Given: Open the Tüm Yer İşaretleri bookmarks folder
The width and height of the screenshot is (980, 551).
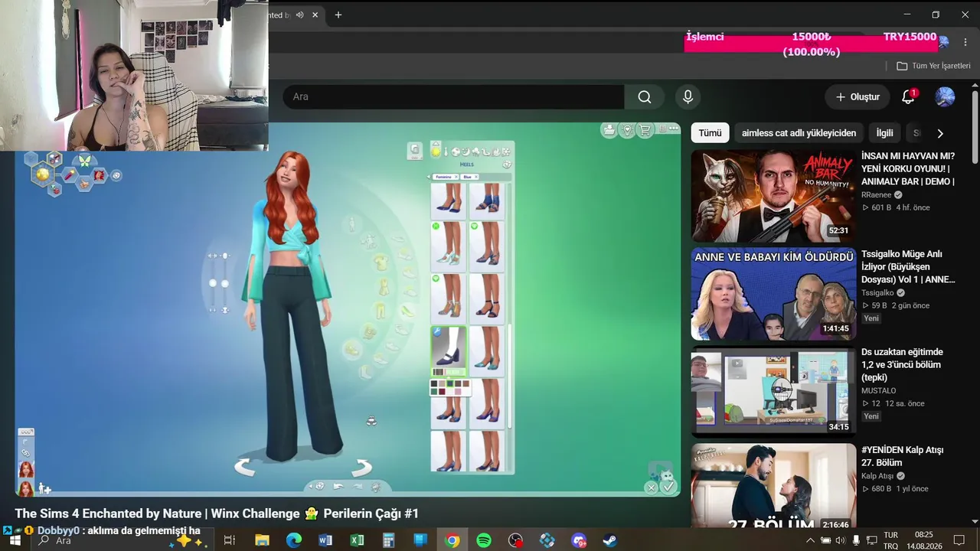Looking at the screenshot, I should [933, 66].
